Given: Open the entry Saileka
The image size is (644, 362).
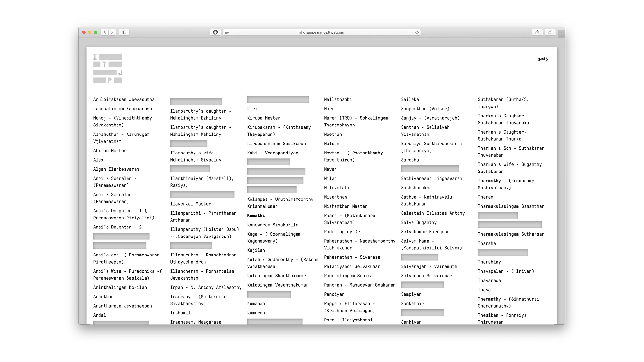Looking at the screenshot, I should pyautogui.click(x=410, y=100).
